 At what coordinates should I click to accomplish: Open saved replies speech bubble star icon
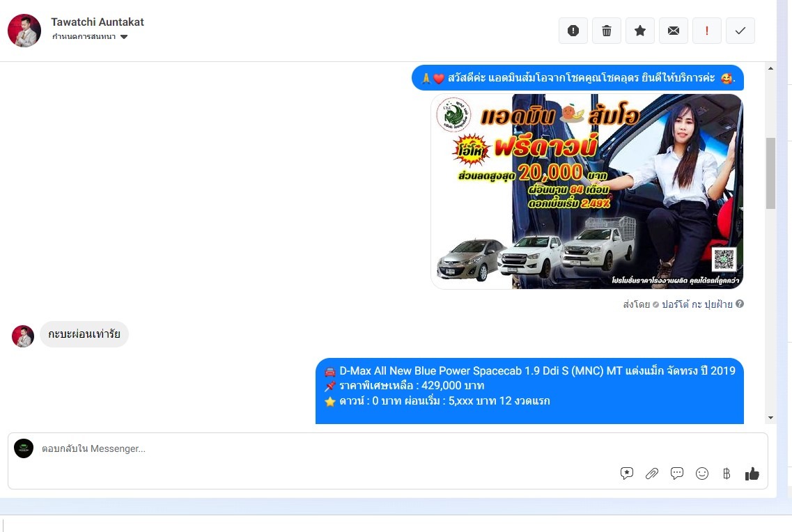(x=627, y=474)
